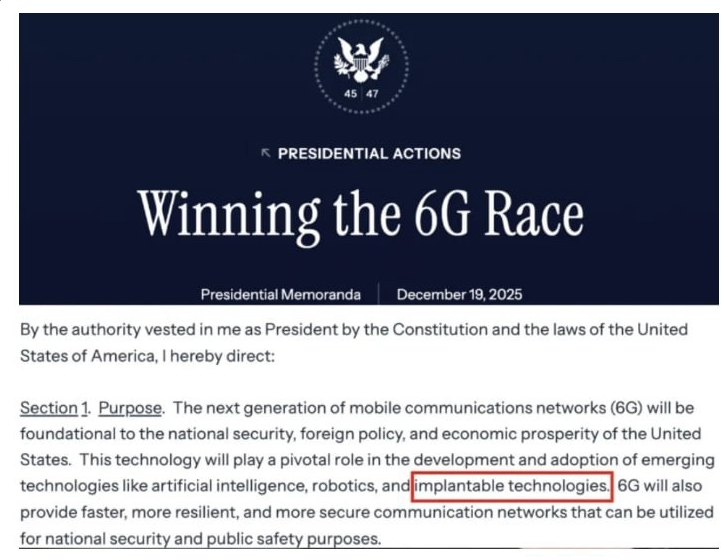Viewport: 721px width, 560px height.
Task: Click the underlined word Section
Action: tap(49, 408)
